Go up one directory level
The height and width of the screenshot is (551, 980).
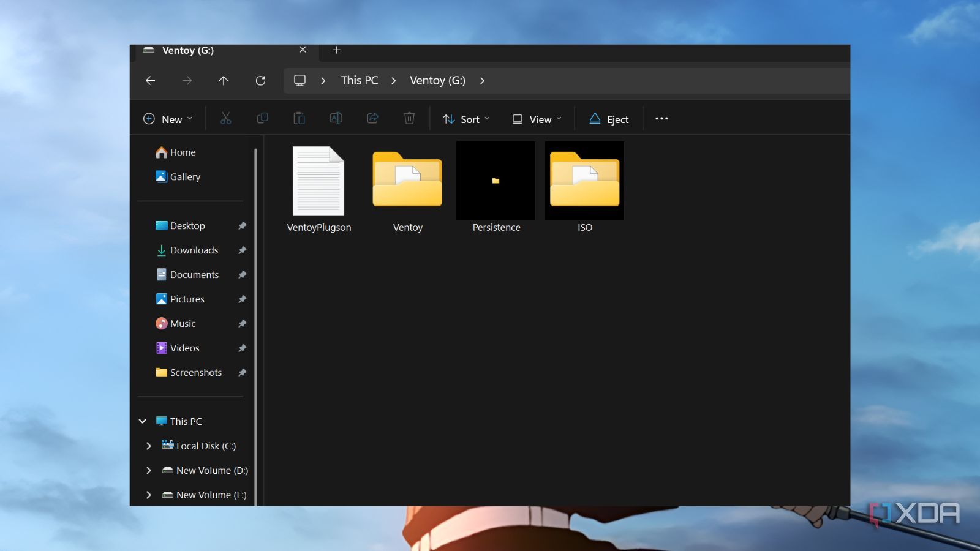(224, 81)
